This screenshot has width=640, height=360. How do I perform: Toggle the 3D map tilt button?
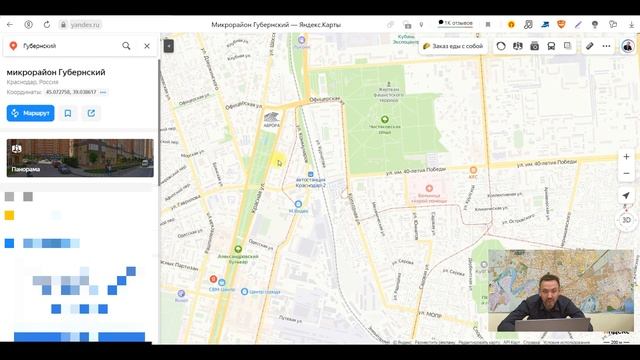(x=626, y=220)
